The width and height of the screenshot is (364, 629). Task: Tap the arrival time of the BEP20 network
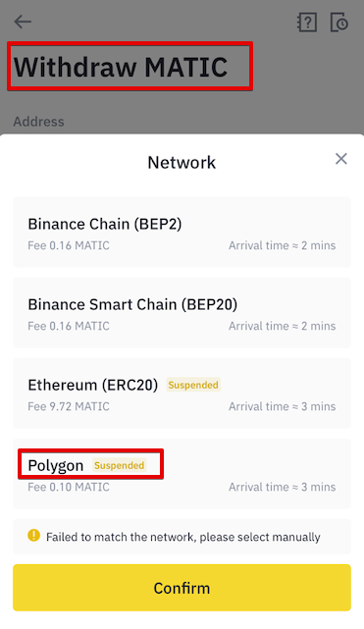tap(283, 326)
